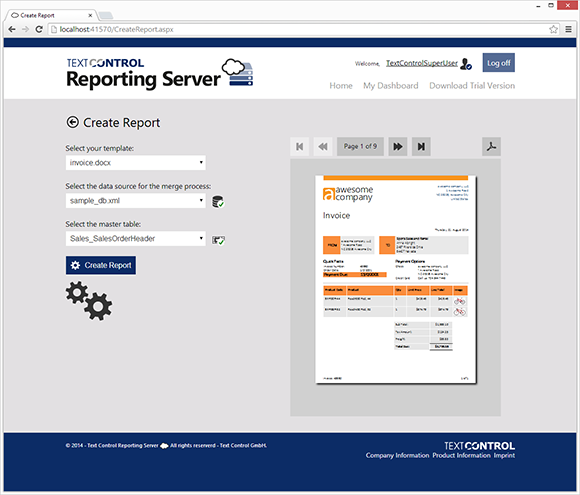Open the TextControlSuperUser profile link
Screen dimensions: 580x495
422,63
